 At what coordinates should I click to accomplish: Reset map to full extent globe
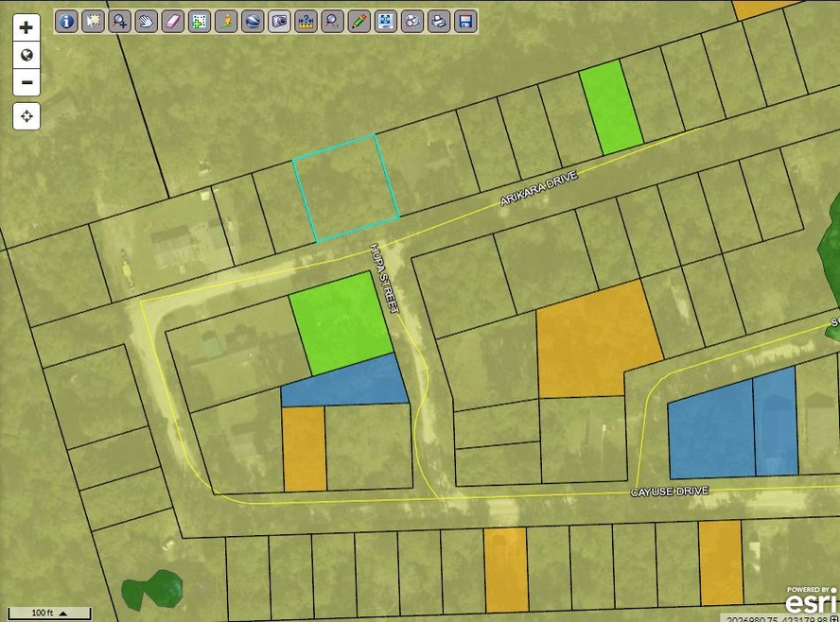pos(26,55)
